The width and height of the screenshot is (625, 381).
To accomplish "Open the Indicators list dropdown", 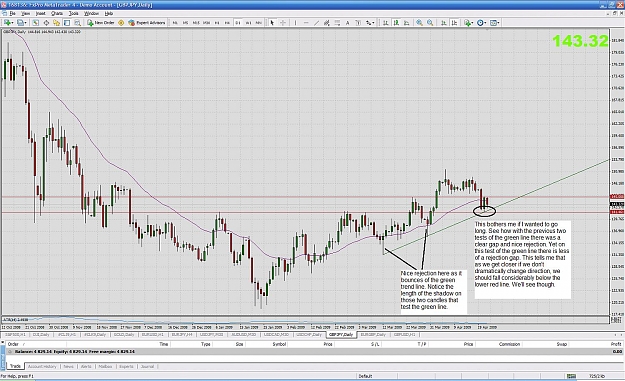I will (468, 23).
